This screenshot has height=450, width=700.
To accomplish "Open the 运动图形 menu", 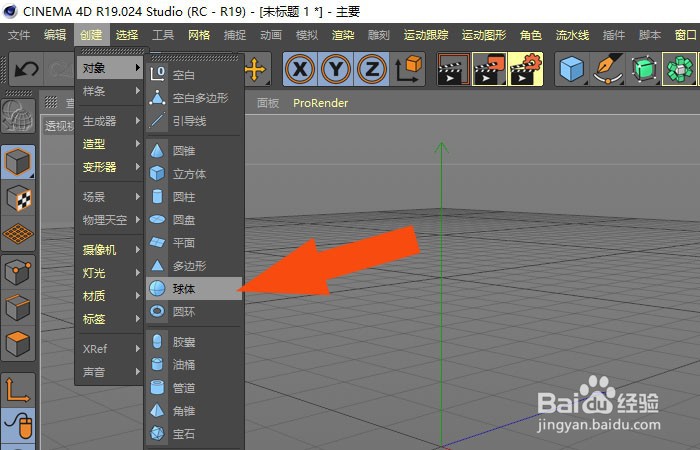I will tap(484, 35).
